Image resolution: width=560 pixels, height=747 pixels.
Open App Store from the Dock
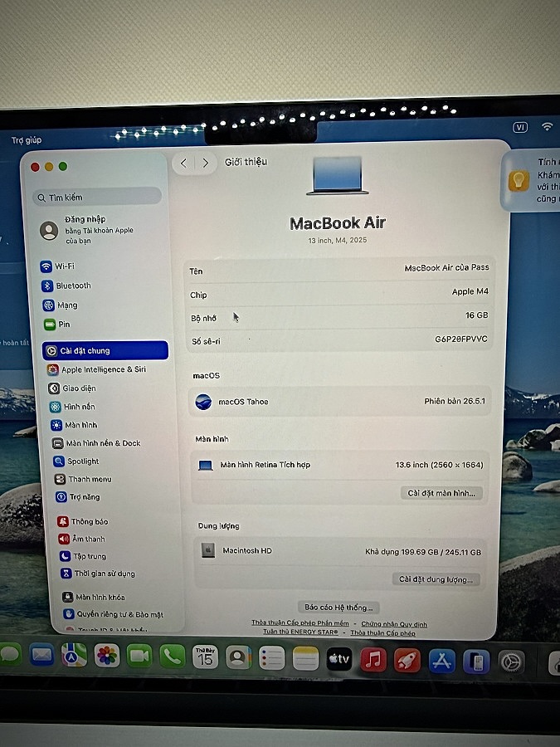[442, 661]
